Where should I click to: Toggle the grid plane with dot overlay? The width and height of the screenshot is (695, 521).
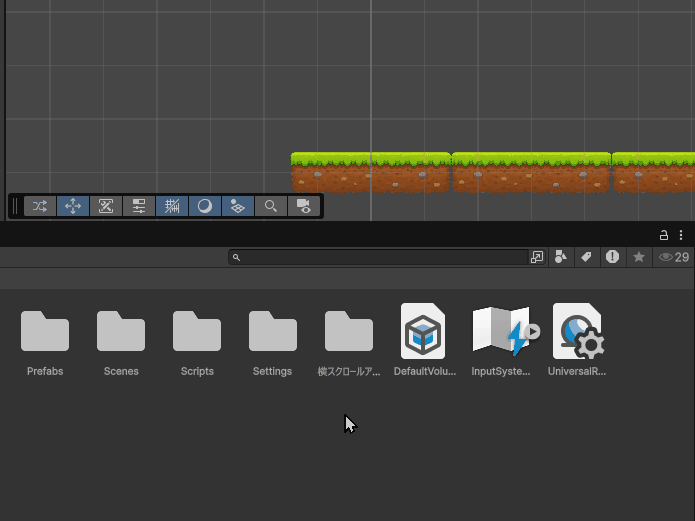238,206
